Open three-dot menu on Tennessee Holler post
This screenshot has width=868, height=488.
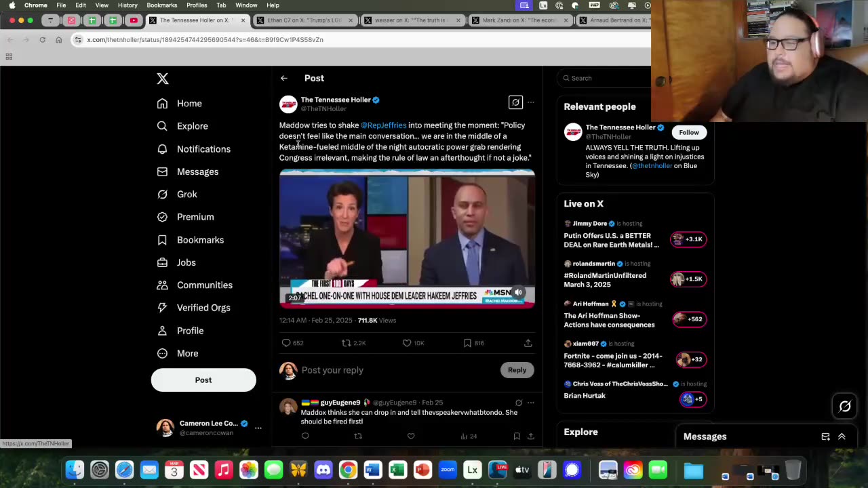[x=530, y=102]
